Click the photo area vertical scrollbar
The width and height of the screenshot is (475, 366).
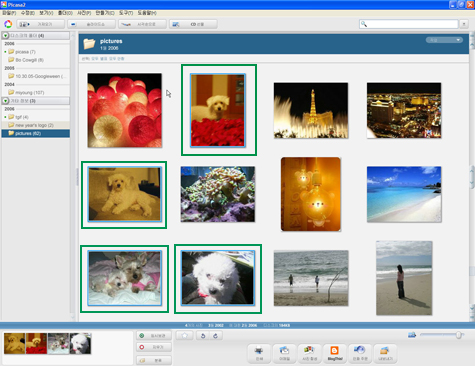(472, 176)
